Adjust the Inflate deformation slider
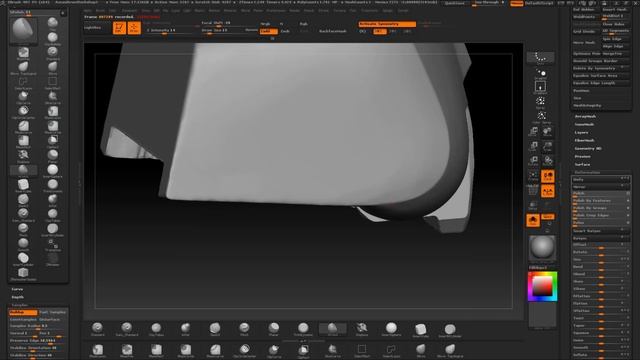 [600, 355]
